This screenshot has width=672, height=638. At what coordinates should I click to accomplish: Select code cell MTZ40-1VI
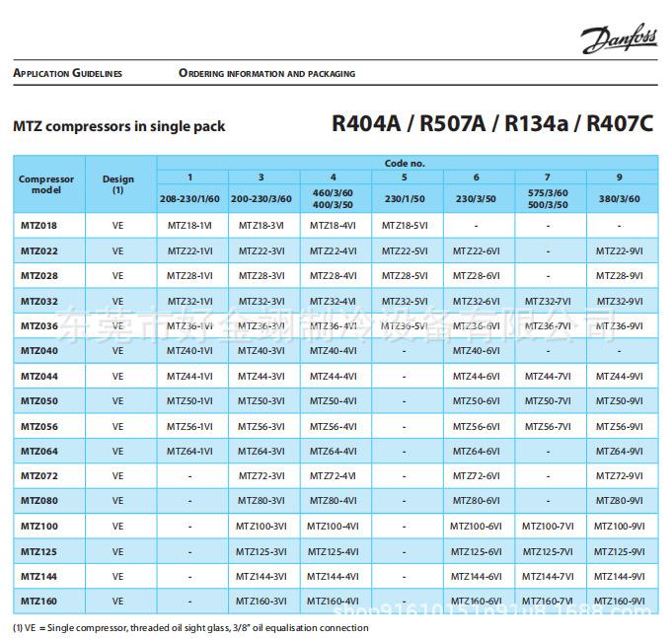[x=189, y=351]
